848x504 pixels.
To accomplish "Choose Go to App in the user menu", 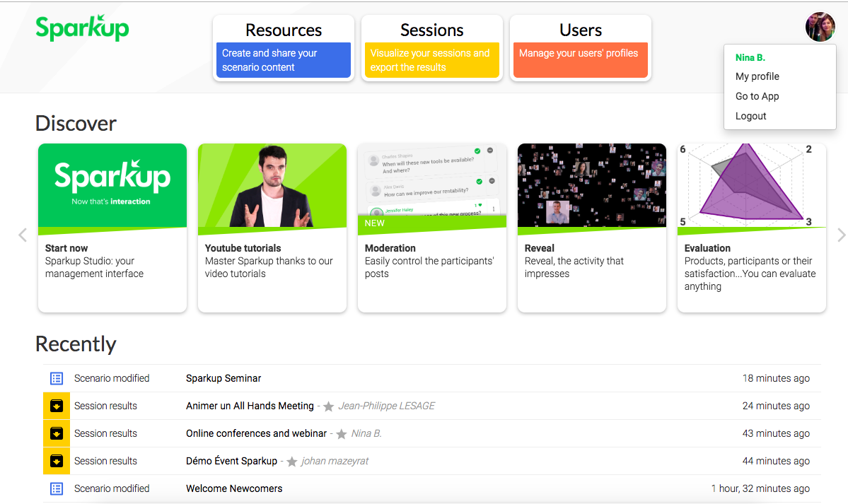I will (757, 96).
